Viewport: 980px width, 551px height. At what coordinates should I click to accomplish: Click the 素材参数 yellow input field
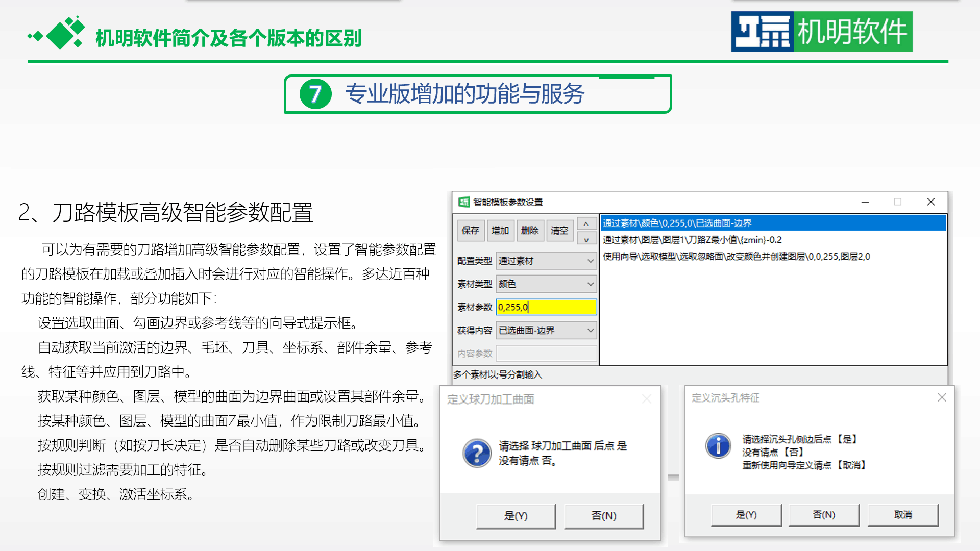tap(546, 307)
